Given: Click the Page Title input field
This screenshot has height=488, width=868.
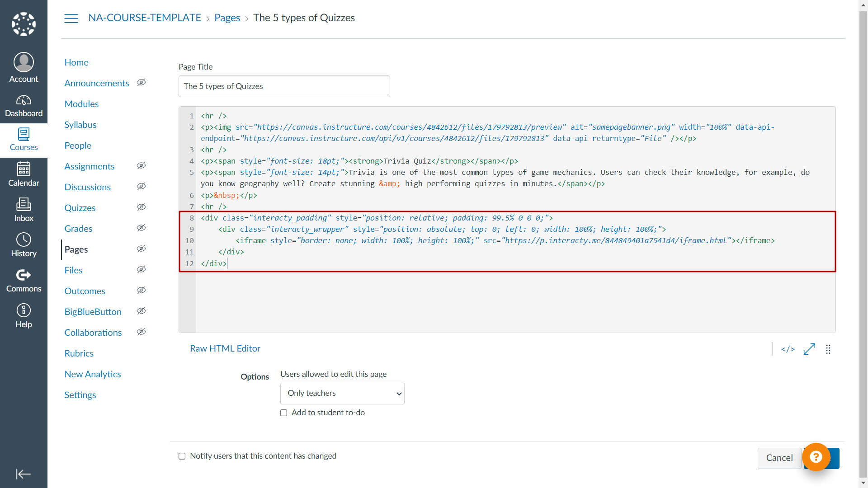Looking at the screenshot, I should 284,86.
